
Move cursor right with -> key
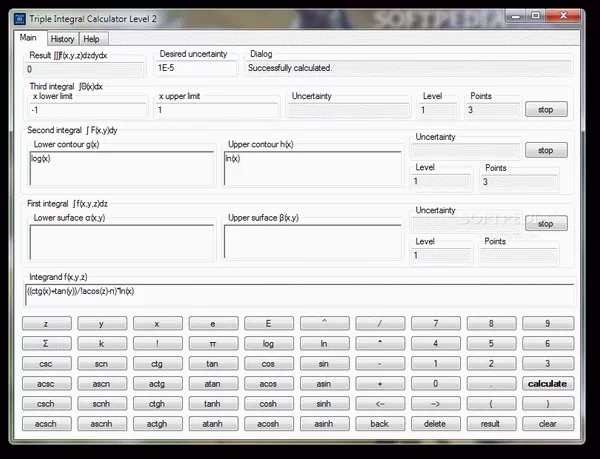(435, 404)
